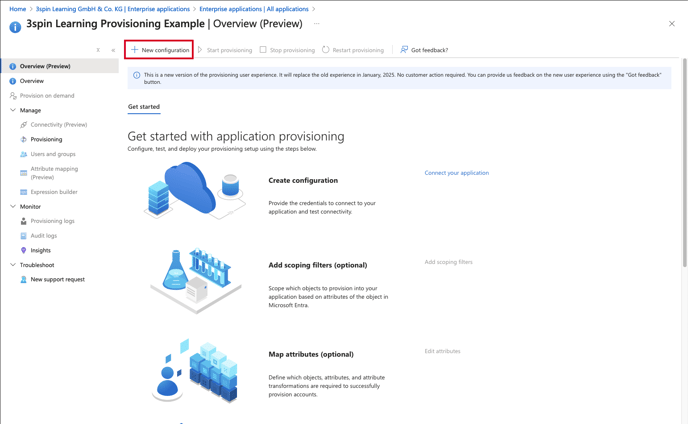Click the Restart provisioning label
Image resolution: width=688 pixels, height=424 pixels.
coord(358,50)
